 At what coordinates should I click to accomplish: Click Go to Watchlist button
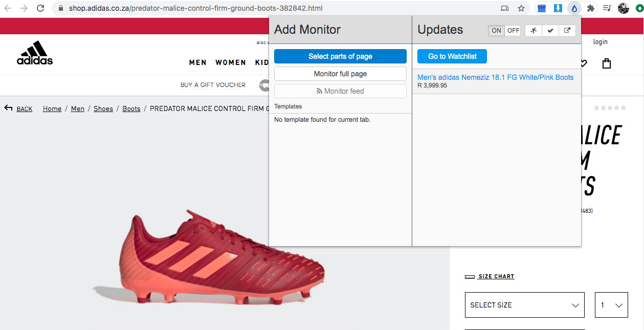click(x=452, y=56)
